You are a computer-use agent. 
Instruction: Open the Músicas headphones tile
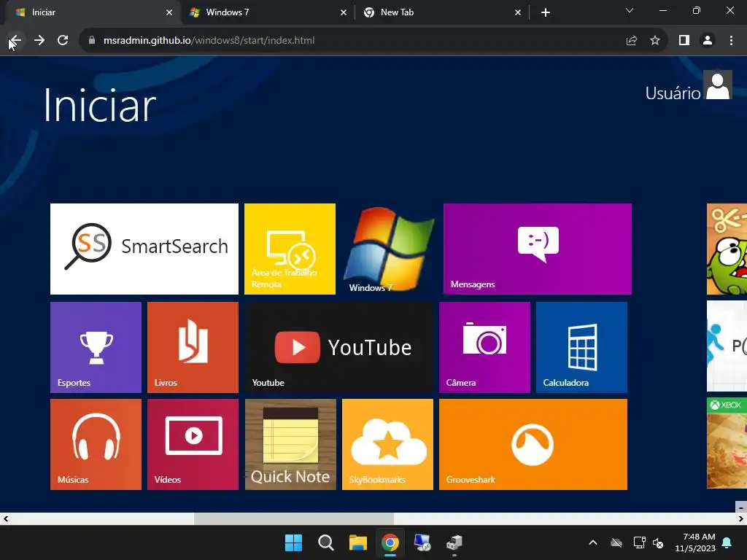tap(96, 444)
